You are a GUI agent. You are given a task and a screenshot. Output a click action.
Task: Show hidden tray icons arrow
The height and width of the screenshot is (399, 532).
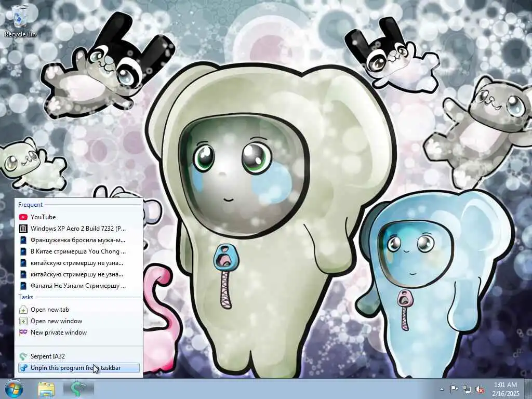(442, 390)
